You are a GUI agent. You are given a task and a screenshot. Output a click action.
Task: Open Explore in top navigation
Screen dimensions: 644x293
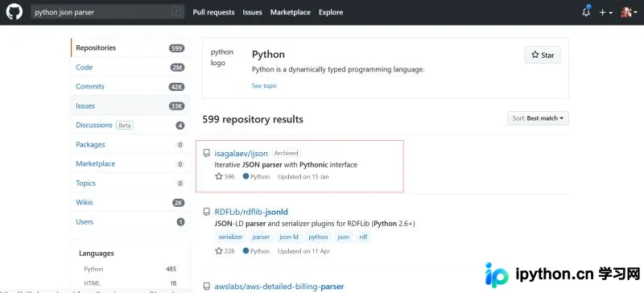331,12
